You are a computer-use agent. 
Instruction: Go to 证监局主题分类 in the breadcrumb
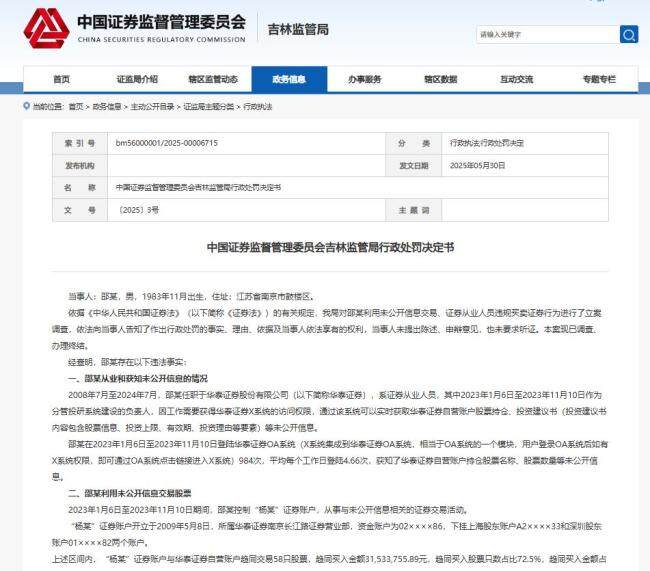coord(209,107)
